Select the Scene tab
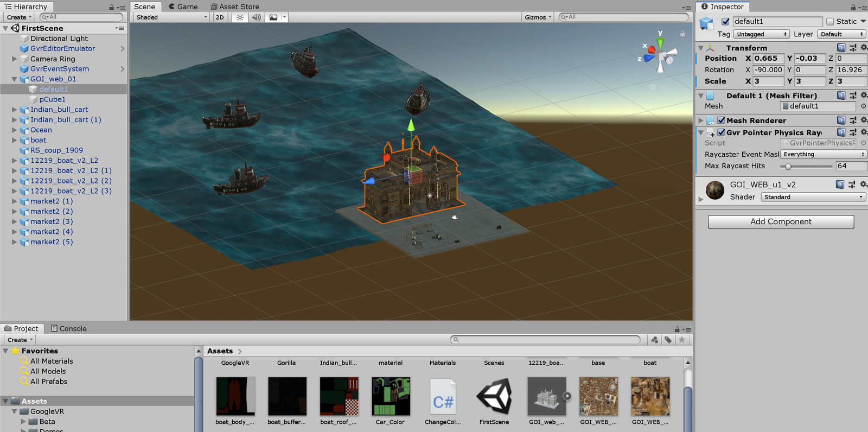868x432 pixels. pyautogui.click(x=144, y=7)
